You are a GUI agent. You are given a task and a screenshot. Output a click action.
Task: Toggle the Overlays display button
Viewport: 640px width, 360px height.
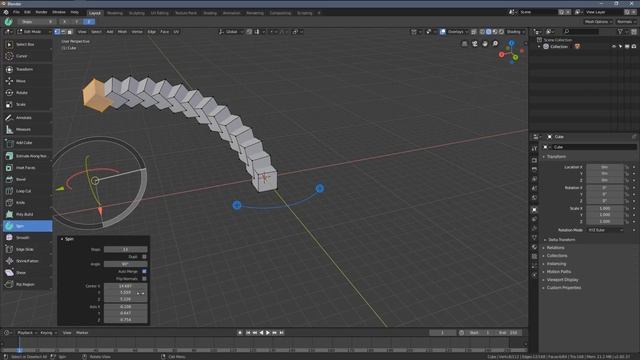pyautogui.click(x=443, y=32)
